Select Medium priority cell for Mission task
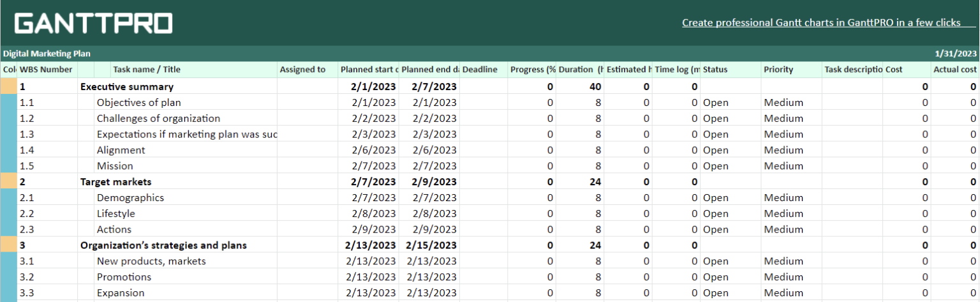The image size is (980, 302). pyautogui.click(x=783, y=166)
